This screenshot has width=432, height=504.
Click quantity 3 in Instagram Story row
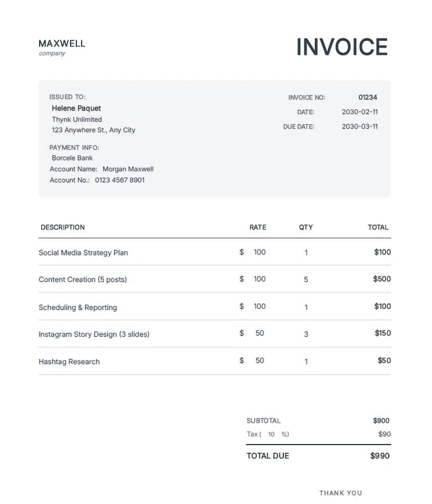(x=306, y=334)
